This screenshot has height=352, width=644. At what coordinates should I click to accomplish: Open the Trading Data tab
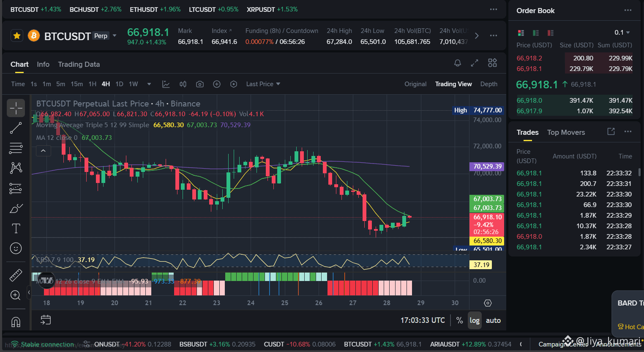point(79,64)
